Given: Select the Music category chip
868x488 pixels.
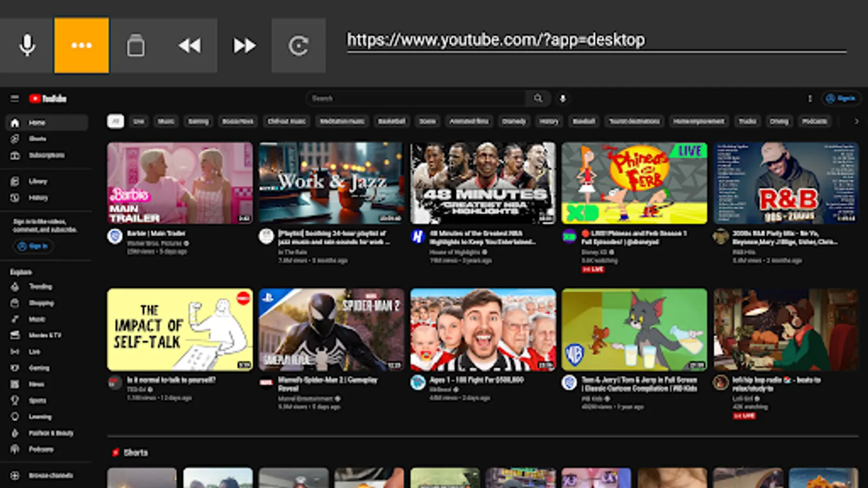Looking at the screenshot, I should [165, 121].
